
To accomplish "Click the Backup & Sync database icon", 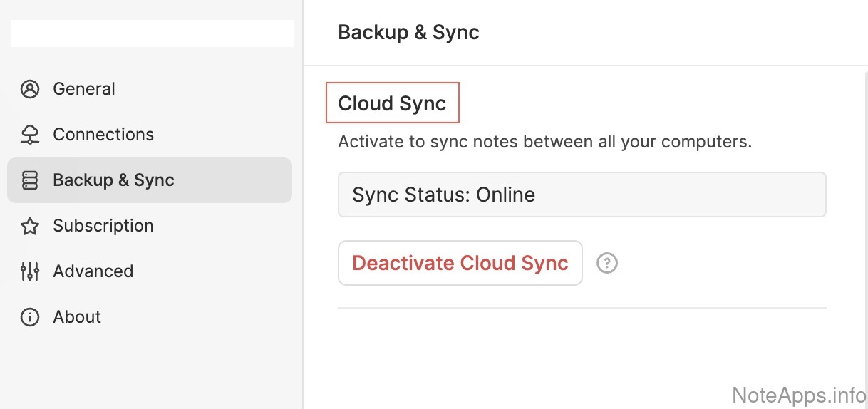I will tap(30, 180).
